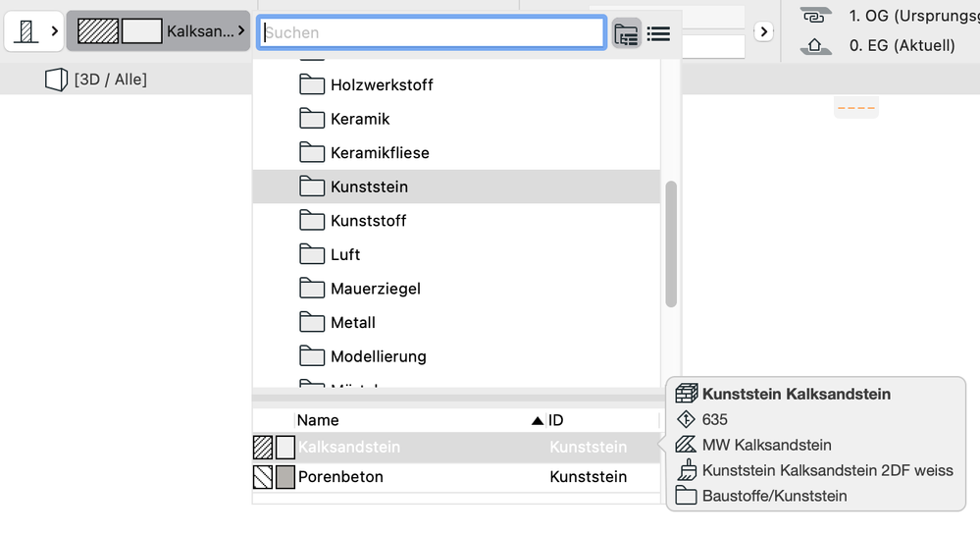Select the Mauerziegel folder
Viewport: 980px width, 535px height.
tap(375, 289)
